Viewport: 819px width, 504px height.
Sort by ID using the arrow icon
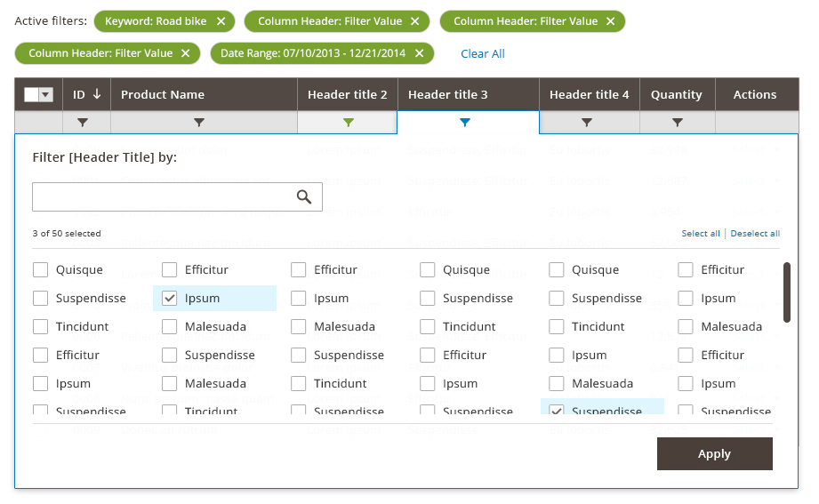(97, 94)
